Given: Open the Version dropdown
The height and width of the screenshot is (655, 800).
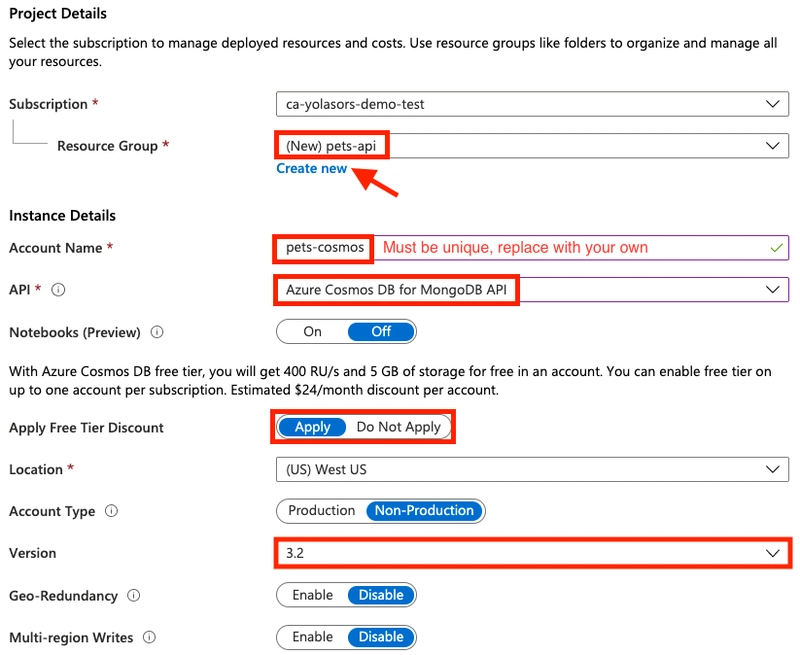Looking at the screenshot, I should point(532,553).
